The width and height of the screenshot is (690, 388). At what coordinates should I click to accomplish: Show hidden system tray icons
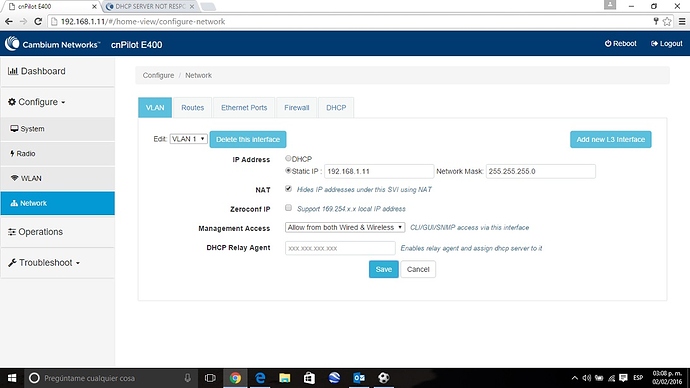click(575, 378)
